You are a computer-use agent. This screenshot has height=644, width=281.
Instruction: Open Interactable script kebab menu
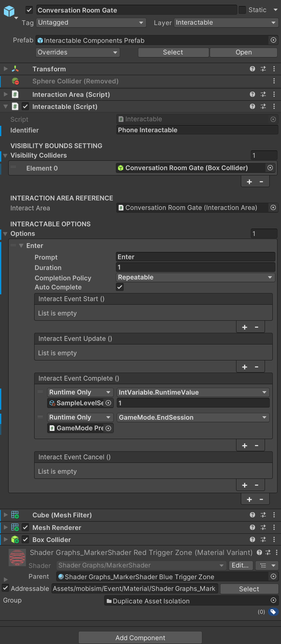tap(274, 106)
